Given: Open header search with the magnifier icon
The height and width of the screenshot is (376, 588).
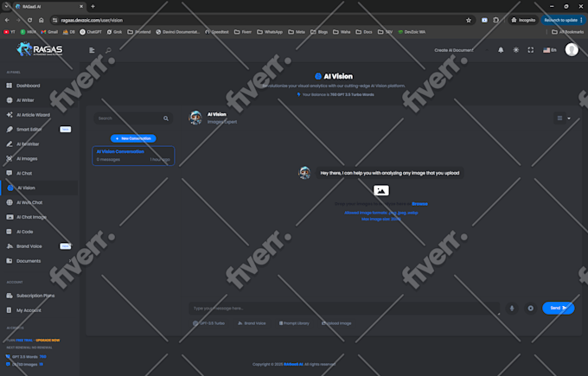Looking at the screenshot, I should click(108, 50).
